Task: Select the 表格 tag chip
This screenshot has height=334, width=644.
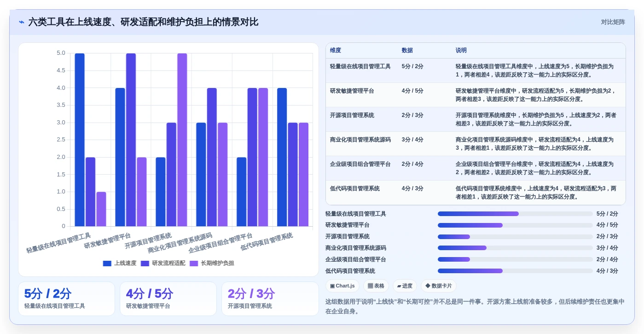Action: [376, 286]
